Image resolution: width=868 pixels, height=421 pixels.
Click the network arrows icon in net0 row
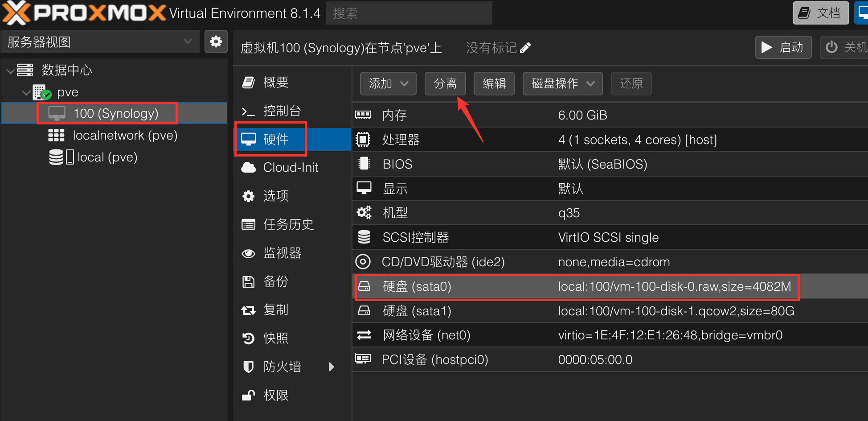[x=364, y=335]
